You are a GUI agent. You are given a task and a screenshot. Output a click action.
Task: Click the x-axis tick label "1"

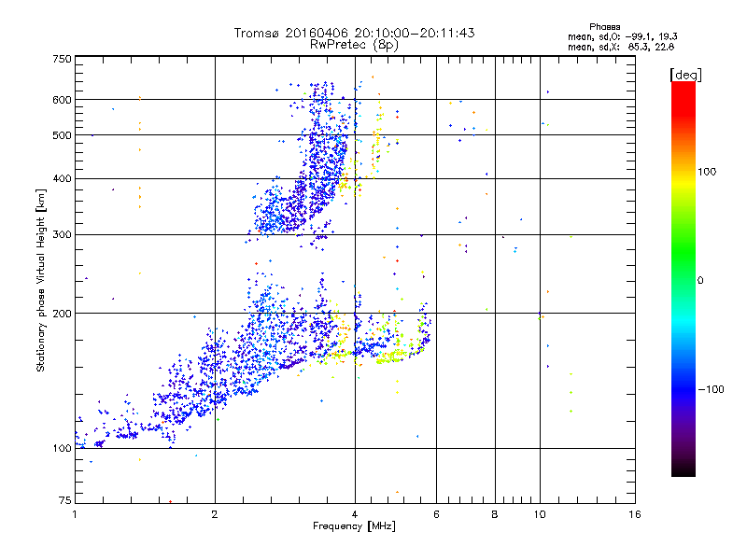(75, 514)
